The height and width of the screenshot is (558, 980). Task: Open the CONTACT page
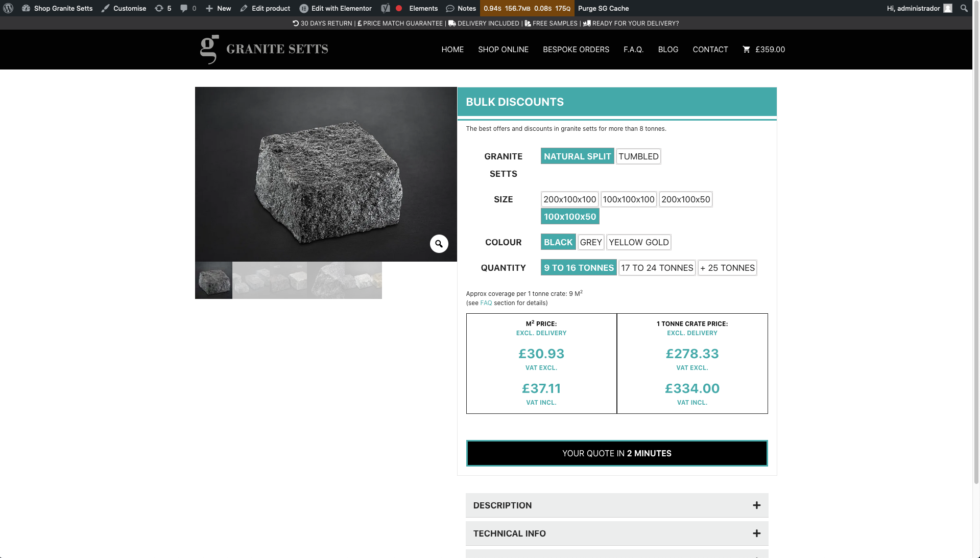click(710, 50)
